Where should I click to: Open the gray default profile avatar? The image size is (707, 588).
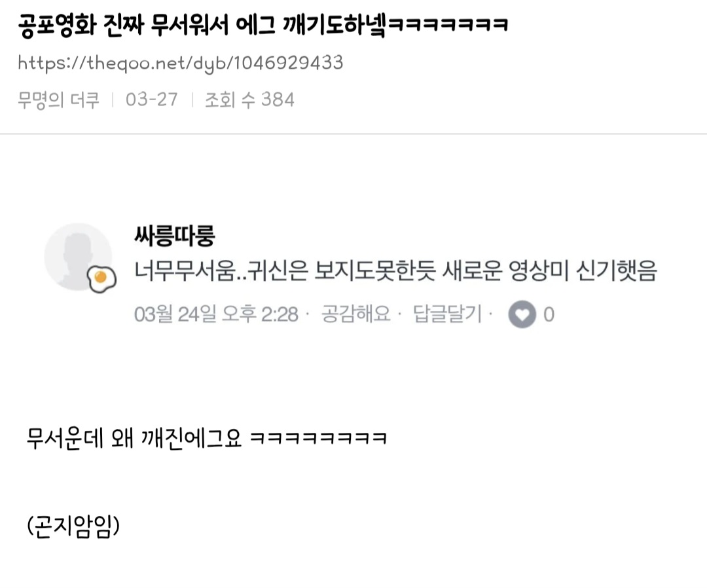[x=78, y=257]
